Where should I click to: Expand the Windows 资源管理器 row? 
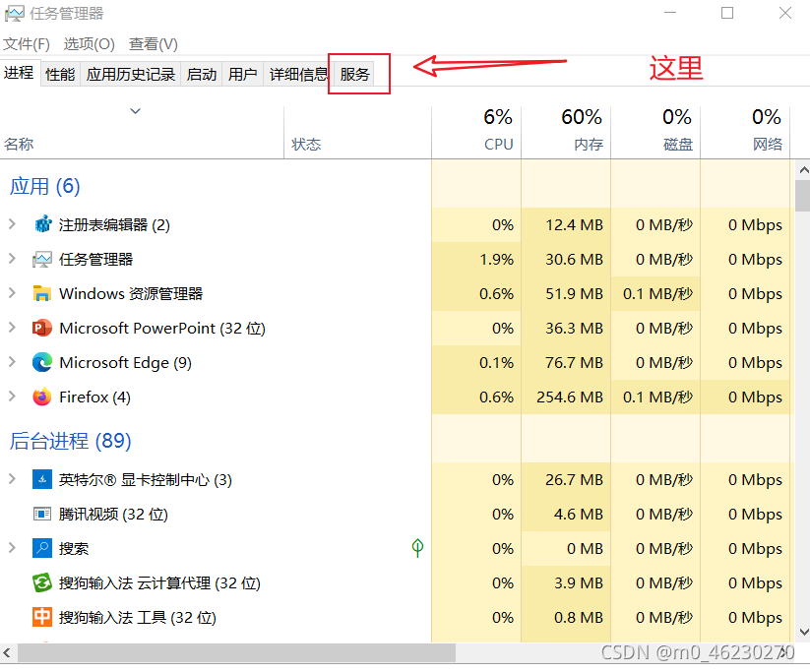[12, 293]
